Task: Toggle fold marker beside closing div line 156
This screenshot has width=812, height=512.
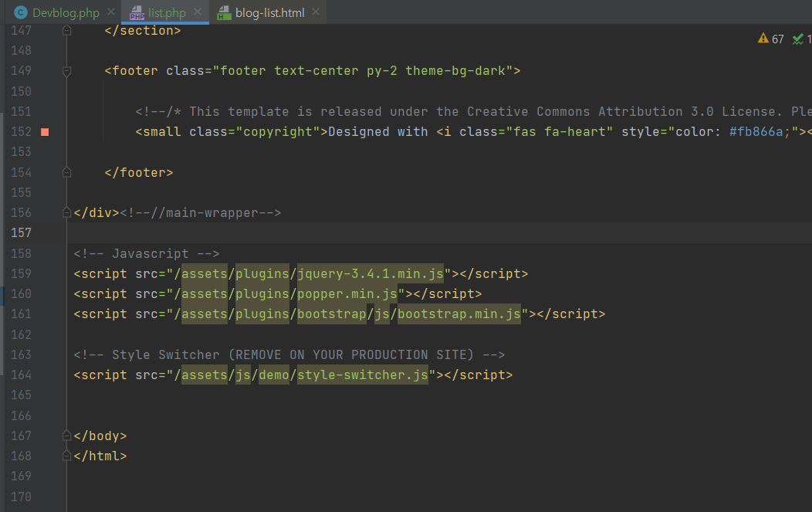Action: [x=66, y=212]
